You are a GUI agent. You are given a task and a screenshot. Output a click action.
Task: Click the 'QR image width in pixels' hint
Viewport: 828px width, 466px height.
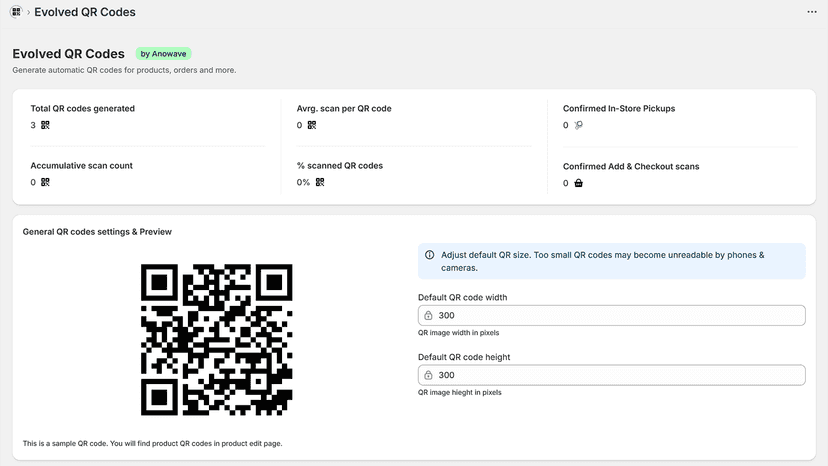[x=458, y=333]
